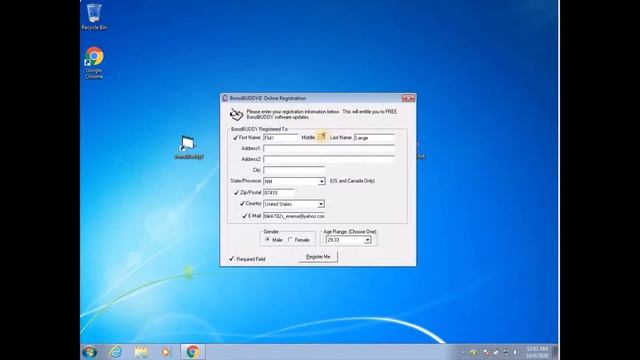Open the Action Center flag in the tray
The height and width of the screenshot is (360, 640).
click(x=486, y=352)
